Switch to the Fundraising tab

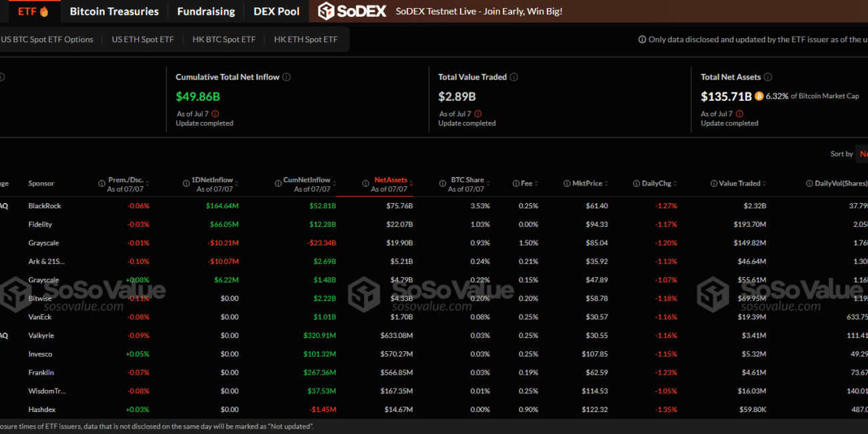[x=206, y=11]
